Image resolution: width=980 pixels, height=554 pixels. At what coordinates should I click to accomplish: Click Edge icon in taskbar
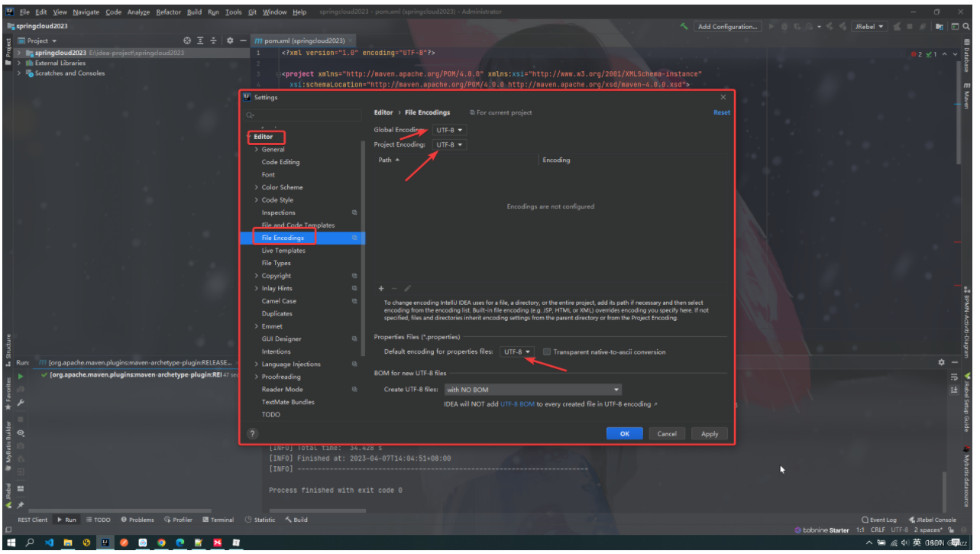pyautogui.click(x=180, y=543)
